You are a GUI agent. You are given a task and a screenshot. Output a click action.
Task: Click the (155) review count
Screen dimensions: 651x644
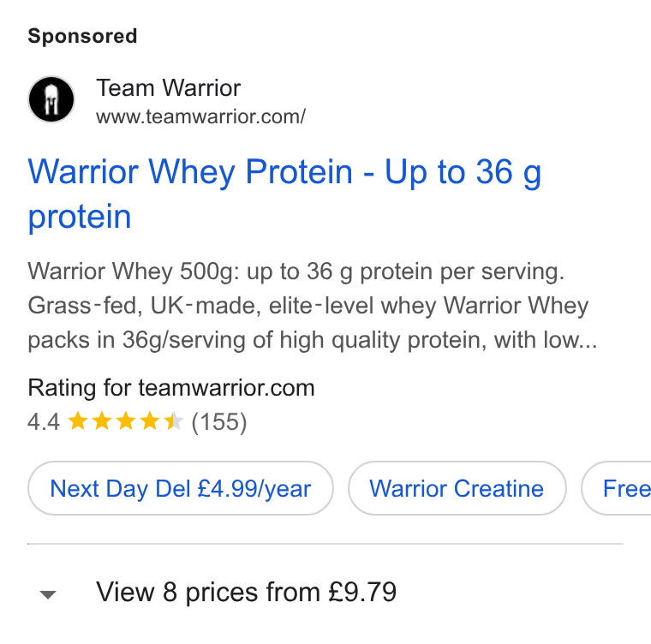(219, 422)
